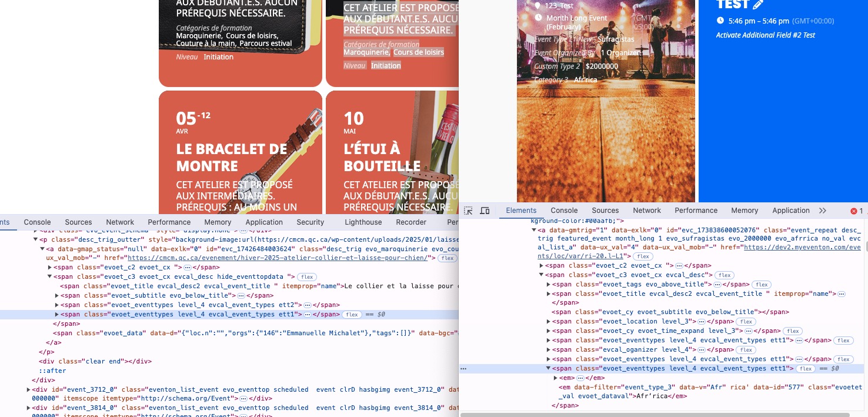Image resolution: width=868 pixels, height=417 pixels.
Task: Click ellipsis in ett2 eventtypes row
Action: coord(307,305)
